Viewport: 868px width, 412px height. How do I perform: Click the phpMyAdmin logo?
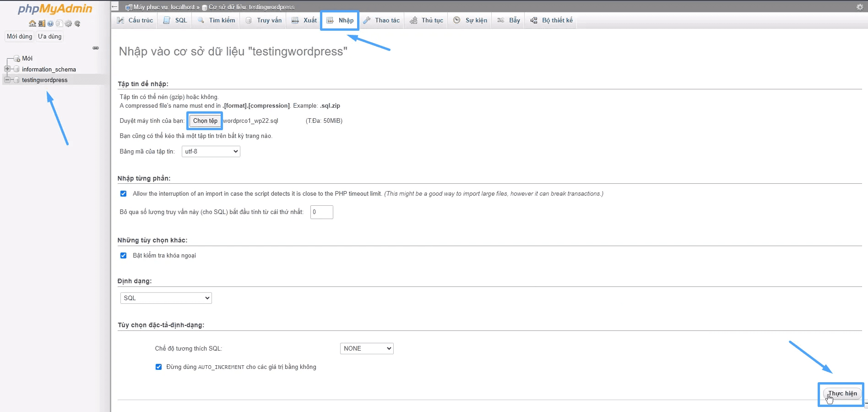pos(55,8)
